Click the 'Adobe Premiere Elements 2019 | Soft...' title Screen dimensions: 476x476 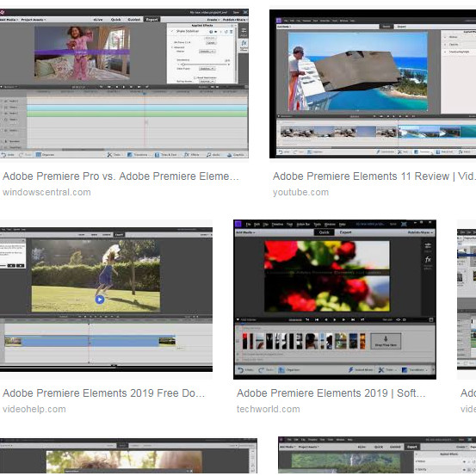[x=331, y=393]
